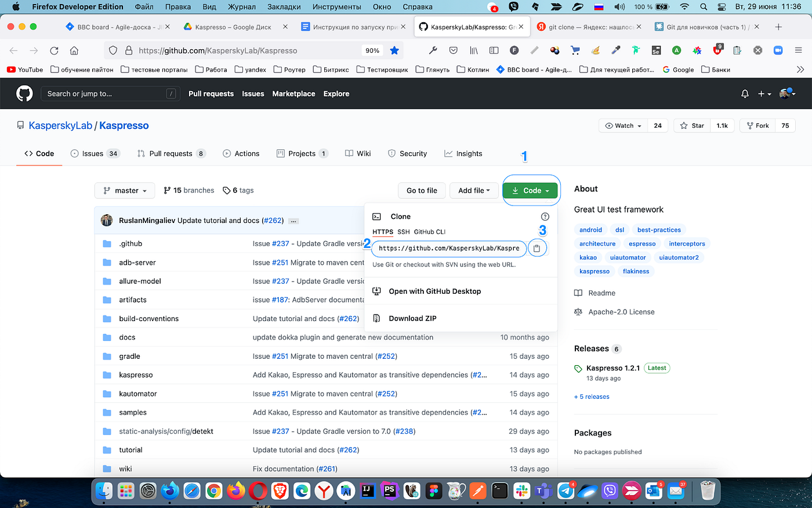Click Marketplace in GitHub header
This screenshot has height=508, width=812.
click(x=293, y=93)
